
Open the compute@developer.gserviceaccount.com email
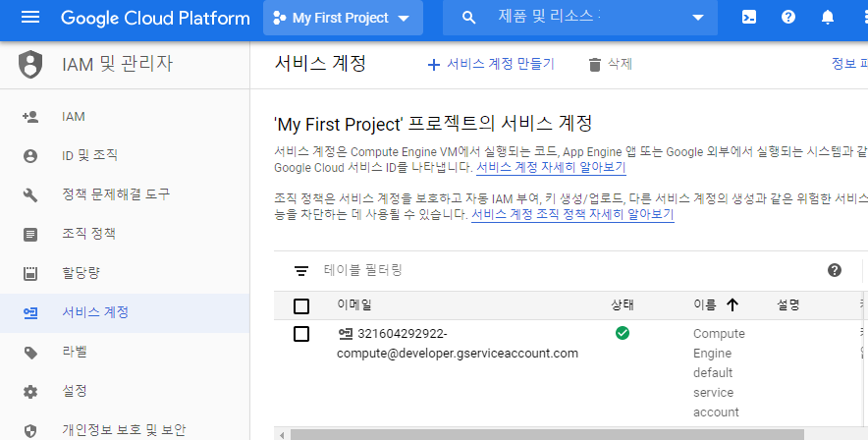(x=458, y=343)
